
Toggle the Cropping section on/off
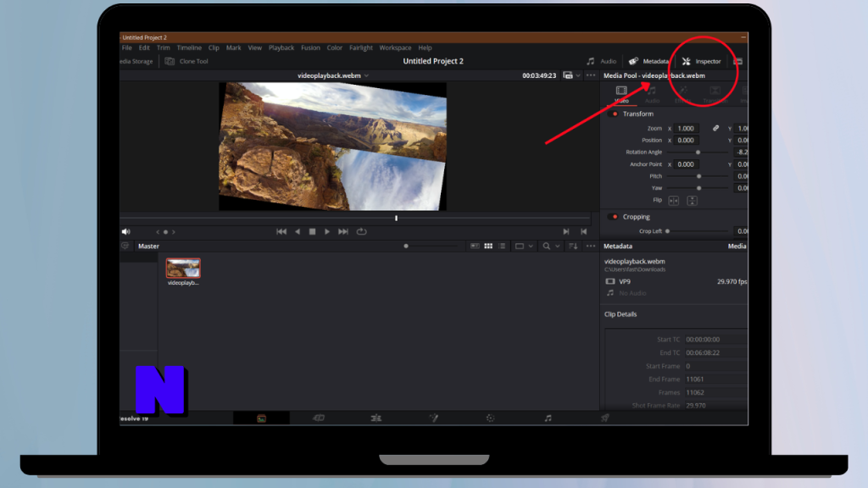[x=615, y=217]
